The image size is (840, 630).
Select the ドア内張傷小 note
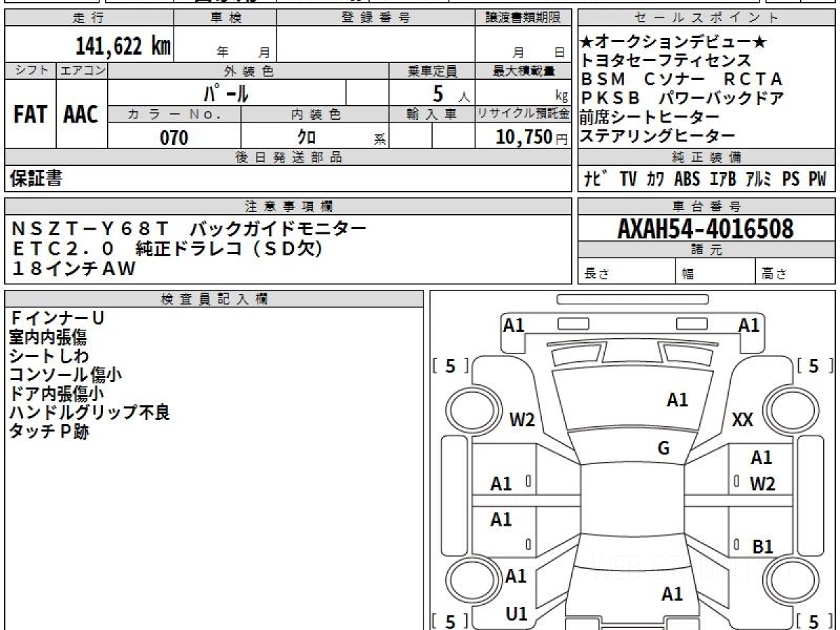click(x=57, y=394)
